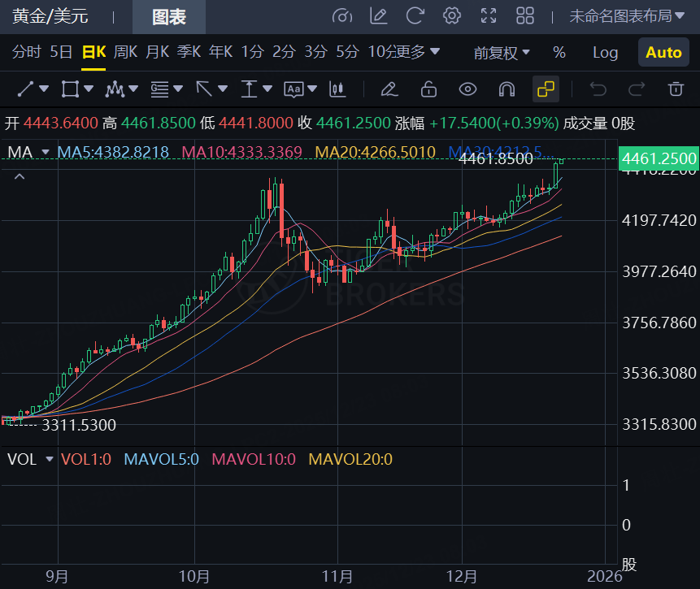
Task: Click the magnet snap icon
Action: pyautogui.click(x=507, y=89)
